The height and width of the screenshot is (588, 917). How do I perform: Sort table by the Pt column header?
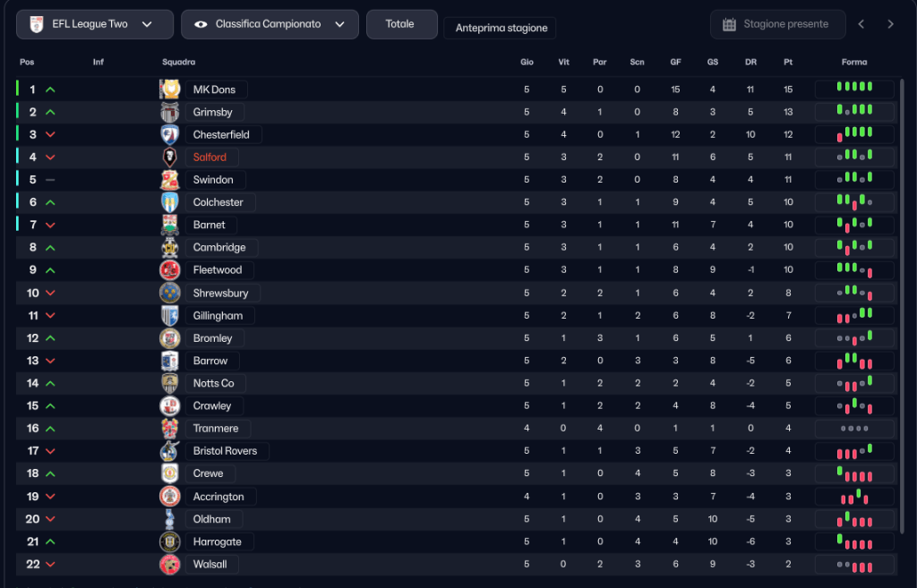(x=788, y=63)
